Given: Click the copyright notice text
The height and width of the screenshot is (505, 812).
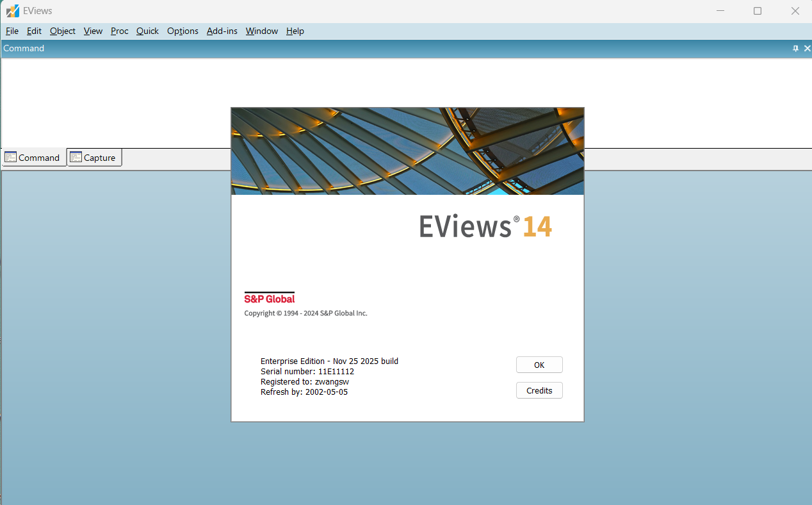Looking at the screenshot, I should 305,313.
